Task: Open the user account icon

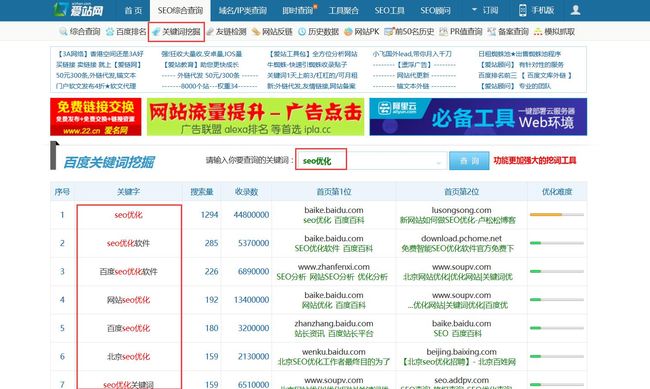Action: [575, 10]
